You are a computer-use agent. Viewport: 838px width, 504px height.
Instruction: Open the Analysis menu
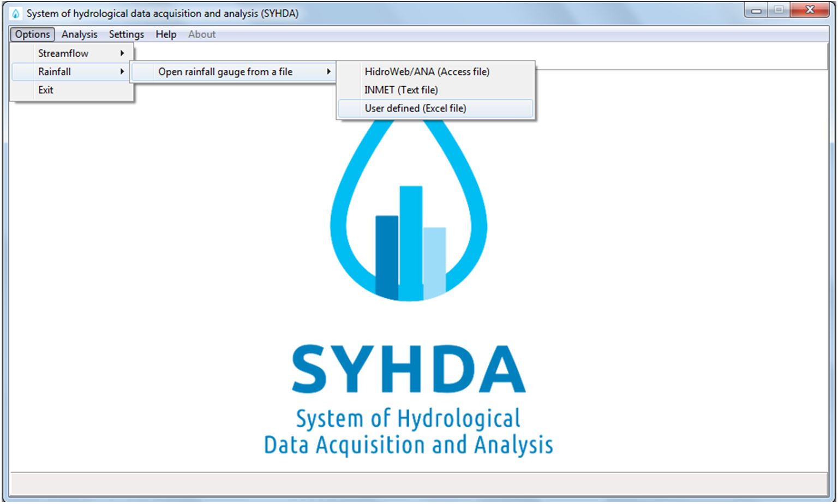[x=79, y=34]
